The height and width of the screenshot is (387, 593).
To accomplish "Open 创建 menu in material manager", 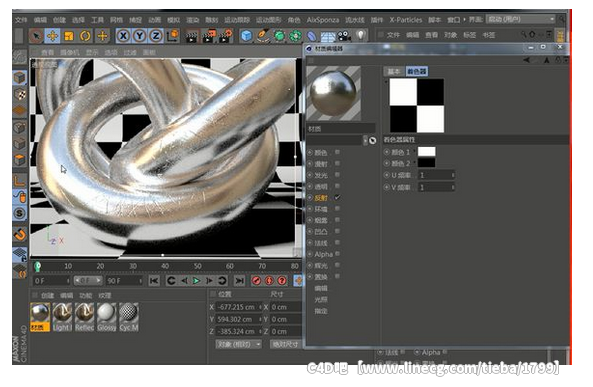I will (x=47, y=295).
